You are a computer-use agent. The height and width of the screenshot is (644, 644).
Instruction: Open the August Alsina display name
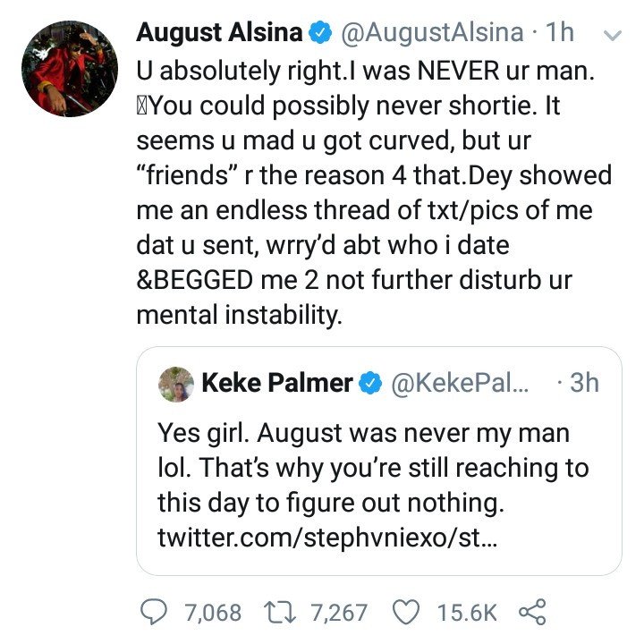pyautogui.click(x=219, y=33)
